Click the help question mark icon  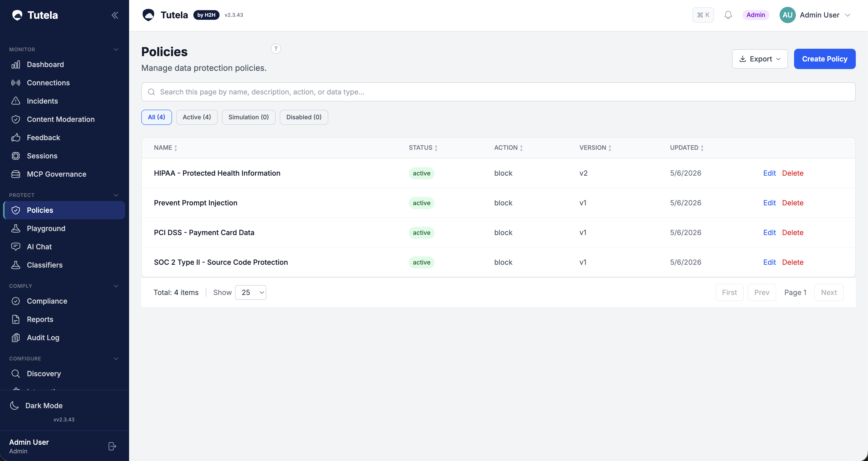pos(276,49)
